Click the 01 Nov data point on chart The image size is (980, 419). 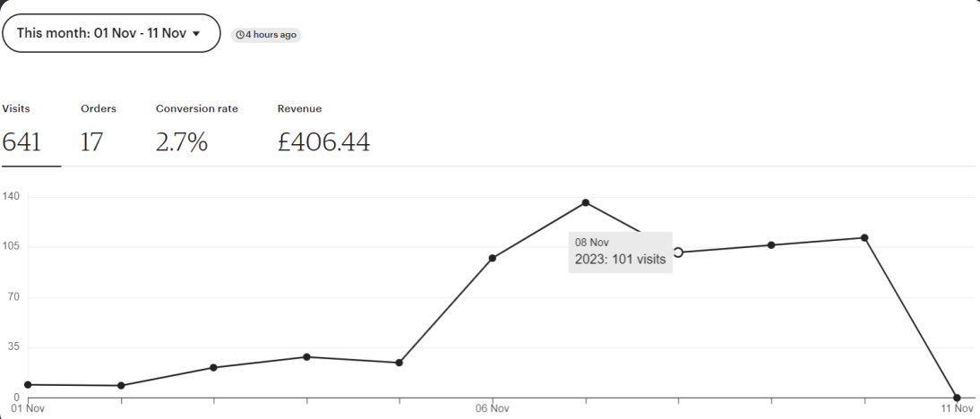coord(28,385)
